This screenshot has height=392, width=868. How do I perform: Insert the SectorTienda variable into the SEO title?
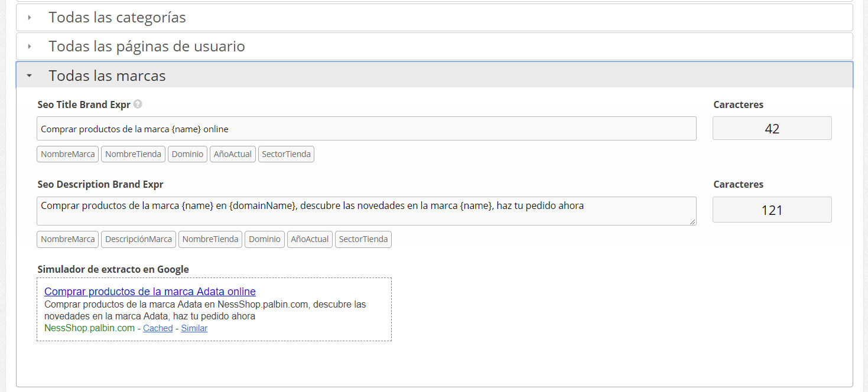click(286, 153)
